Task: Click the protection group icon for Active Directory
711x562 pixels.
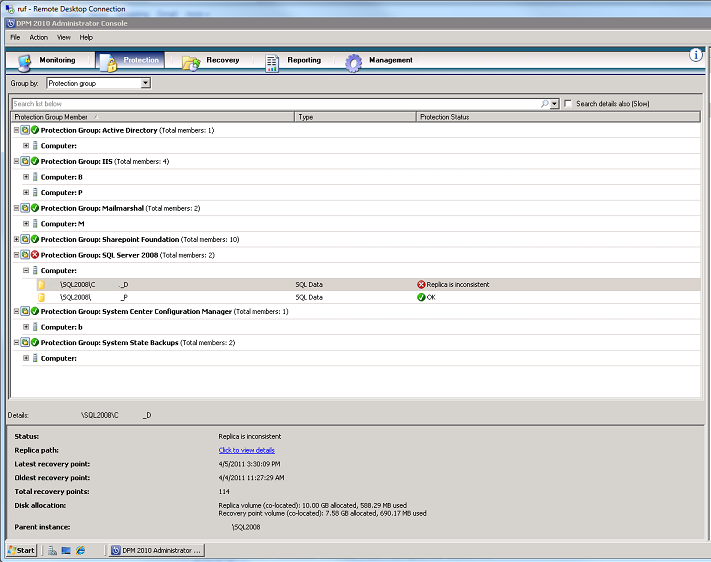Action: pos(25,130)
